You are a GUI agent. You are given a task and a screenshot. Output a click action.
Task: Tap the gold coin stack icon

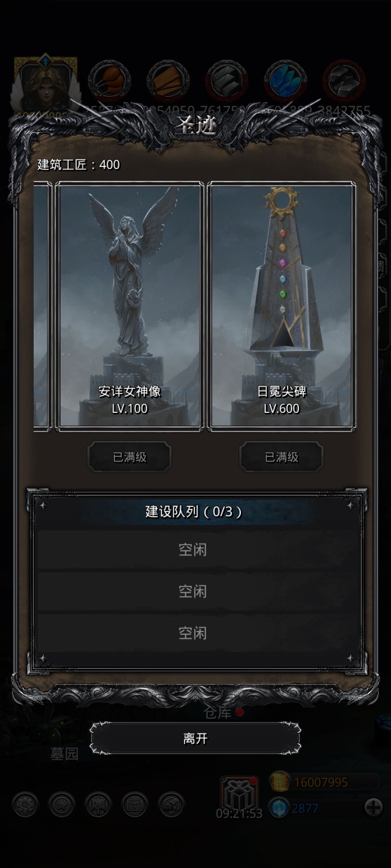(280, 782)
